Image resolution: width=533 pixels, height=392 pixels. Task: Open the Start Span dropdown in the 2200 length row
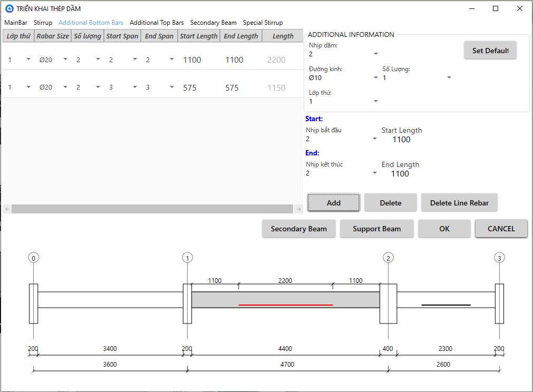(x=135, y=60)
